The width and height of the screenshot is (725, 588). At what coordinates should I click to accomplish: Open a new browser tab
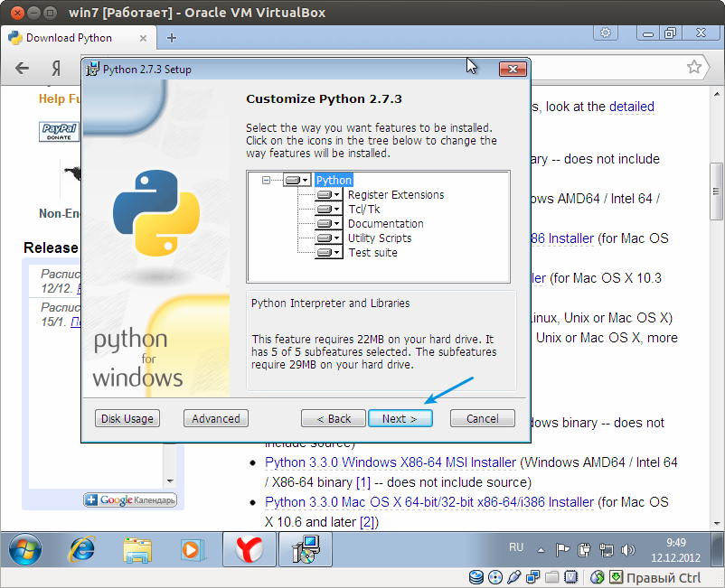pyautogui.click(x=172, y=38)
